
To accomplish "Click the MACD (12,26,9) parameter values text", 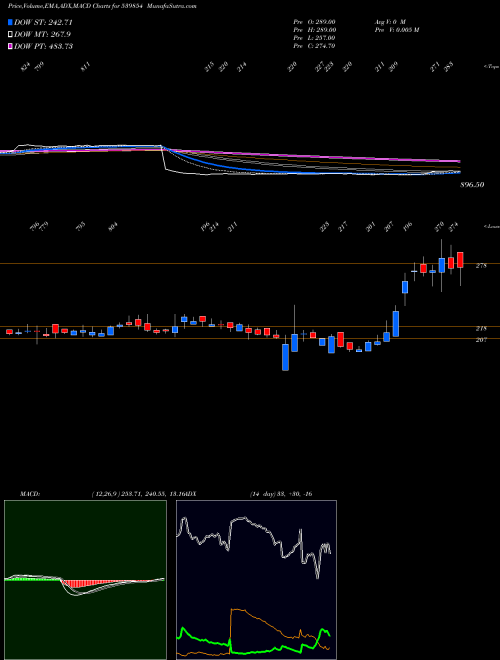I will (x=137, y=494).
